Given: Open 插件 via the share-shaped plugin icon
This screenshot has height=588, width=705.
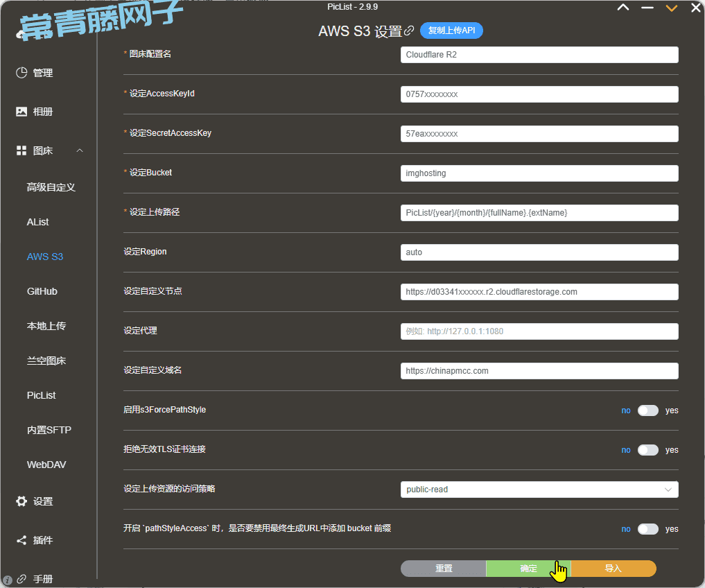Looking at the screenshot, I should [x=21, y=540].
